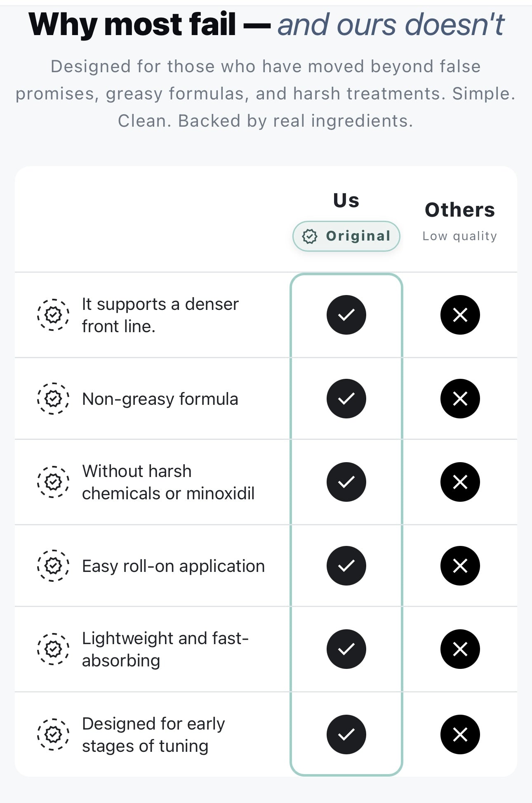Click the Original verified badge
This screenshot has width=532, height=803.
point(346,236)
